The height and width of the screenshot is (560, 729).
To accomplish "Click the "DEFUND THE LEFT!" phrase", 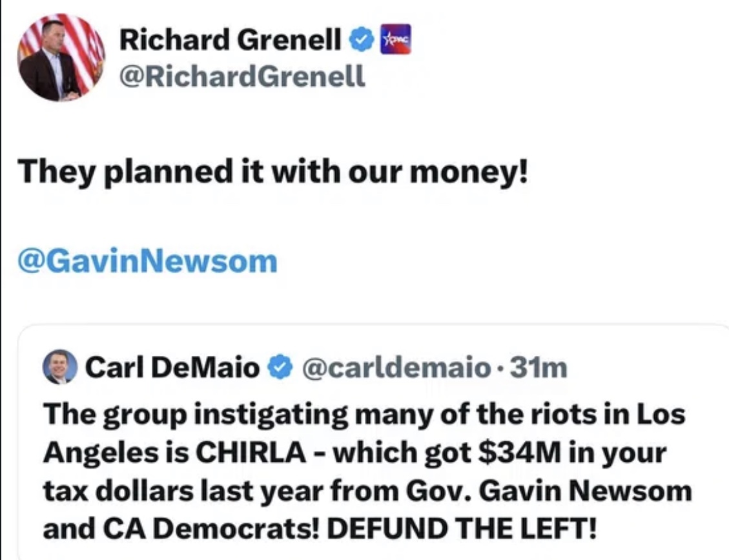I will [465, 529].
